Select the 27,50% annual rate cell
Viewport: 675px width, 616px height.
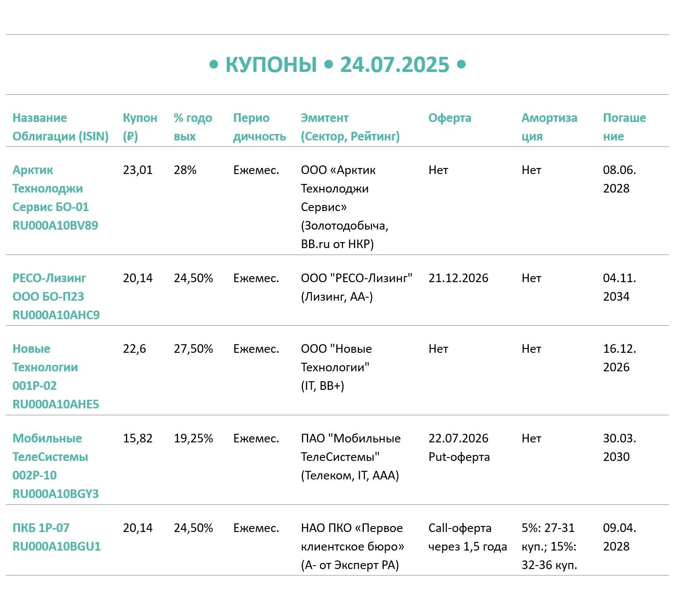(193, 349)
